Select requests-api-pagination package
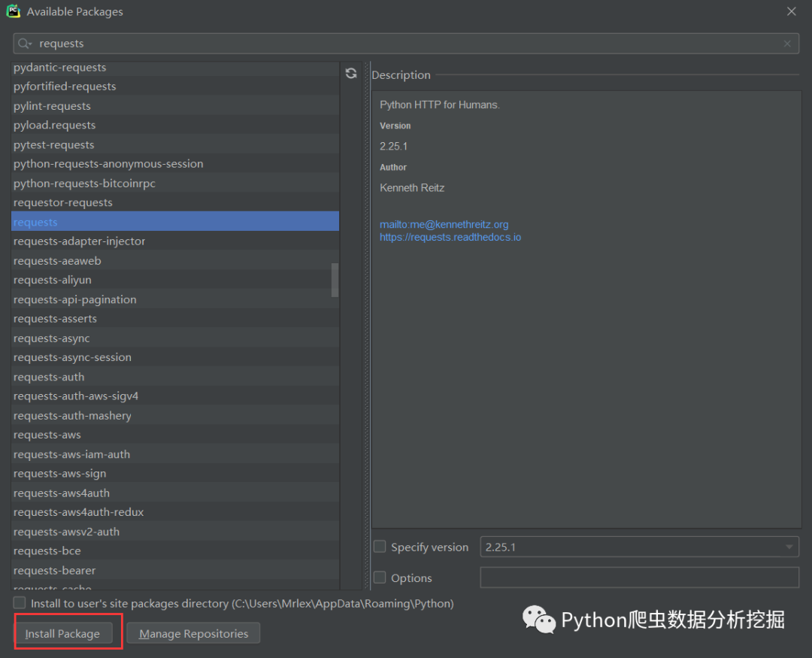This screenshot has width=812, height=658. pyautogui.click(x=175, y=299)
